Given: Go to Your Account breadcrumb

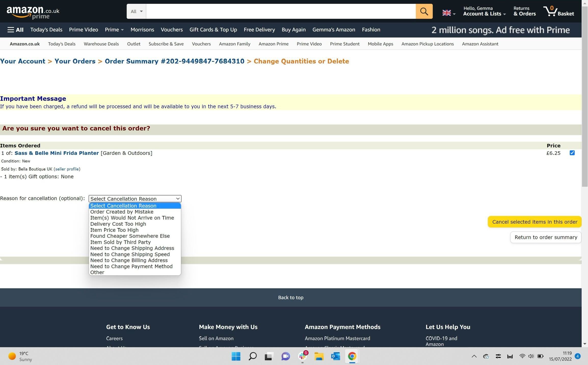Looking at the screenshot, I should pyautogui.click(x=23, y=61).
